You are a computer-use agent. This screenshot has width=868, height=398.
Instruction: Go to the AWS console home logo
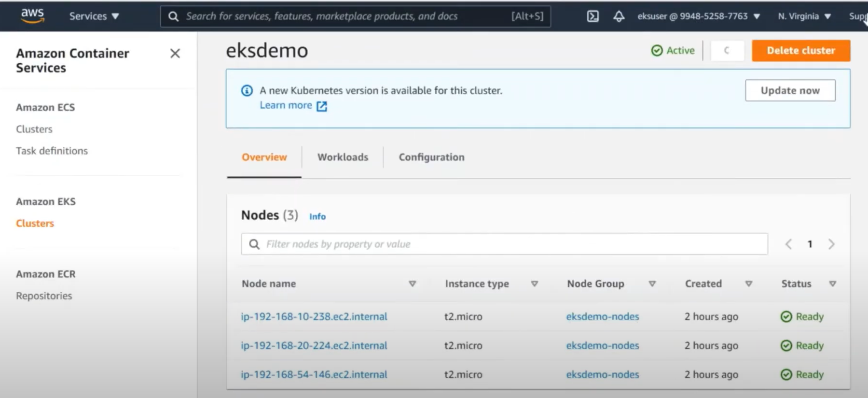pyautogui.click(x=32, y=15)
